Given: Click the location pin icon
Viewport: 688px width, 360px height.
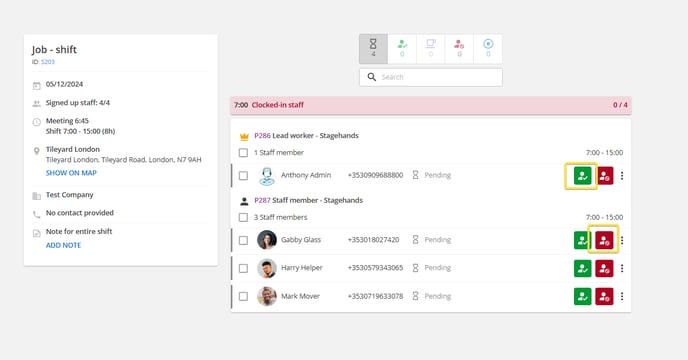Looking at the screenshot, I should pos(37,151).
